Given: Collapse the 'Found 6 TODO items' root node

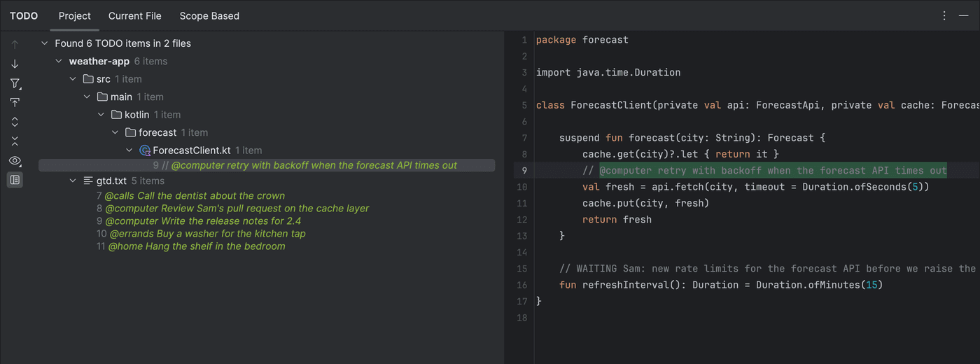Looking at the screenshot, I should pos(45,43).
